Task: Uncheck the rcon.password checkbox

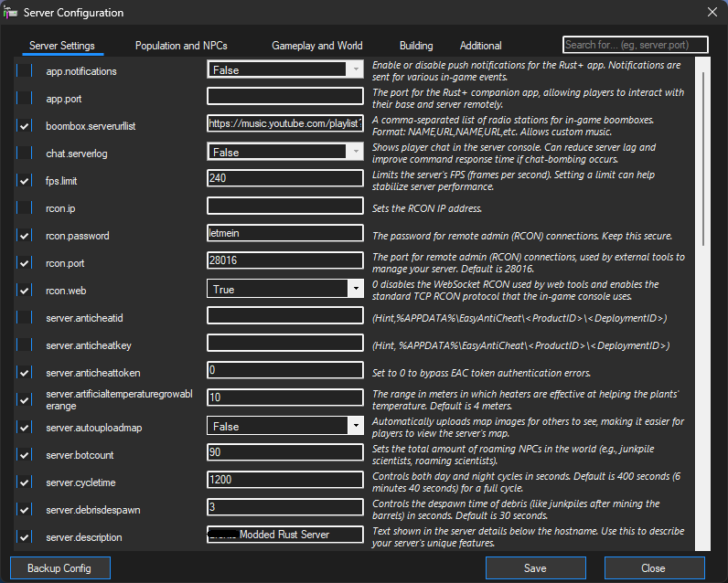Action: coord(24,236)
